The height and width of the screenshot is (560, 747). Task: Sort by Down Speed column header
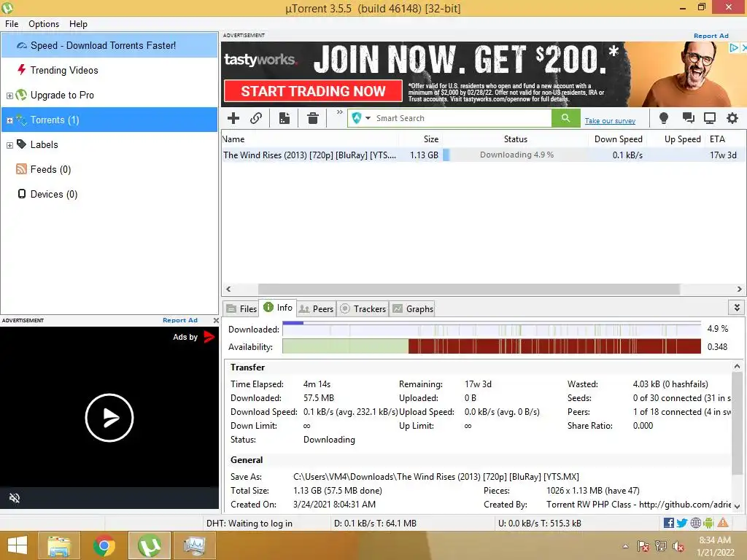(617, 139)
